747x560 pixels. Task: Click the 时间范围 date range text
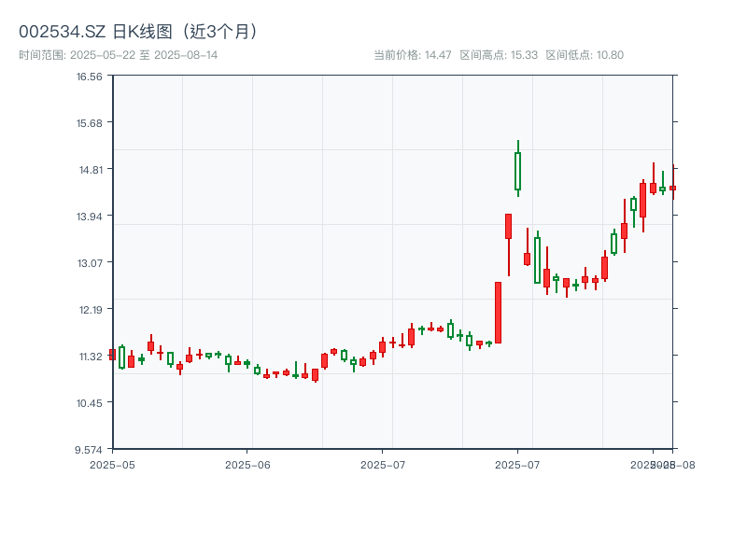click(x=118, y=55)
